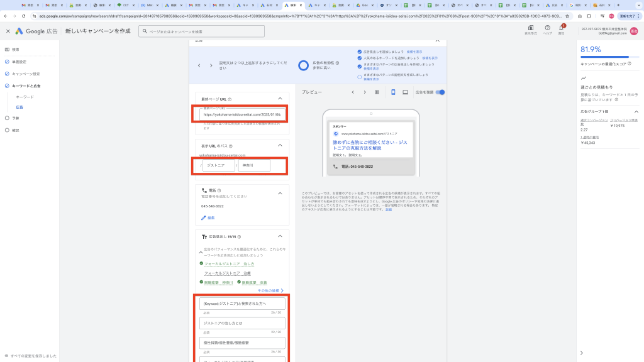Click the final URL input field
Viewport: 644px width, 362px height.
click(242, 114)
